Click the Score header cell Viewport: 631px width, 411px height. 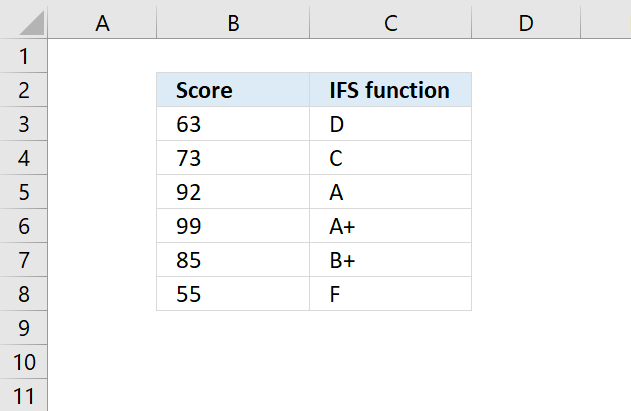point(233,90)
